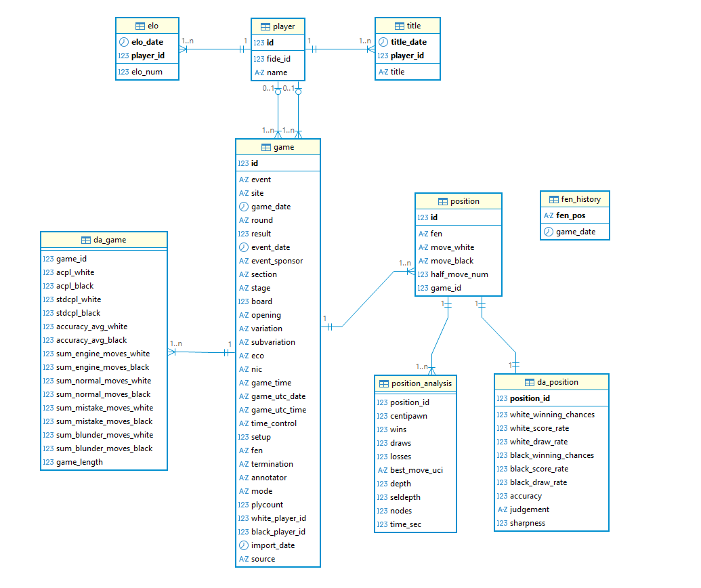Click the clock icon beside title_date

pyautogui.click(x=383, y=42)
